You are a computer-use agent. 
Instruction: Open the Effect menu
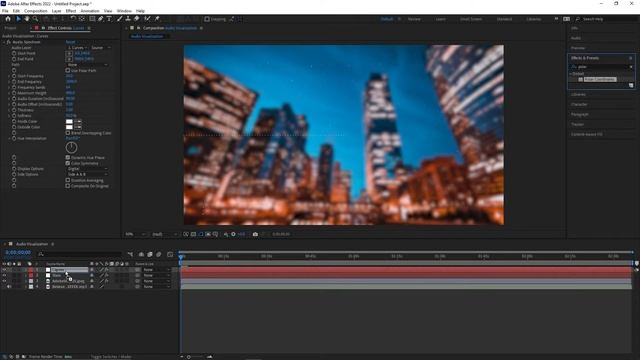point(71,11)
